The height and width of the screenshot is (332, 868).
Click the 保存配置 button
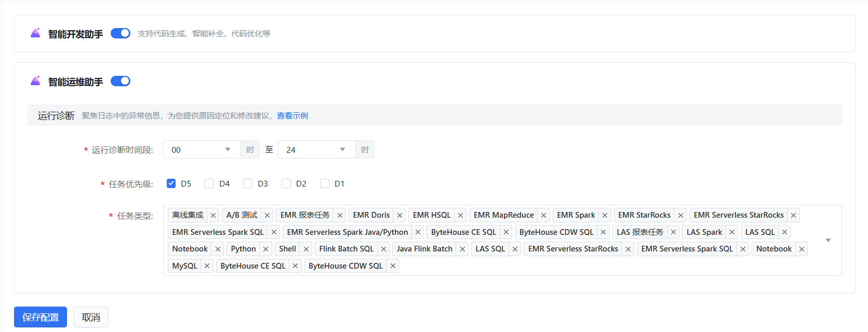point(41,317)
